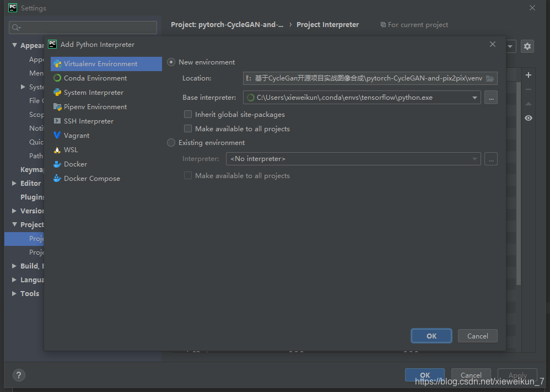Click the PyCharm icon in dialog title
This screenshot has height=392, width=550.
point(52,44)
